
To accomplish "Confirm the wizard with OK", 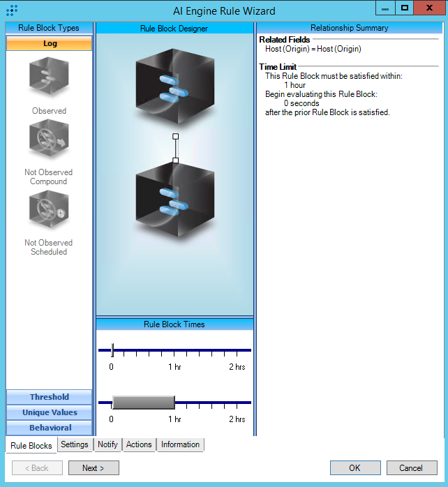I will coord(355,468).
